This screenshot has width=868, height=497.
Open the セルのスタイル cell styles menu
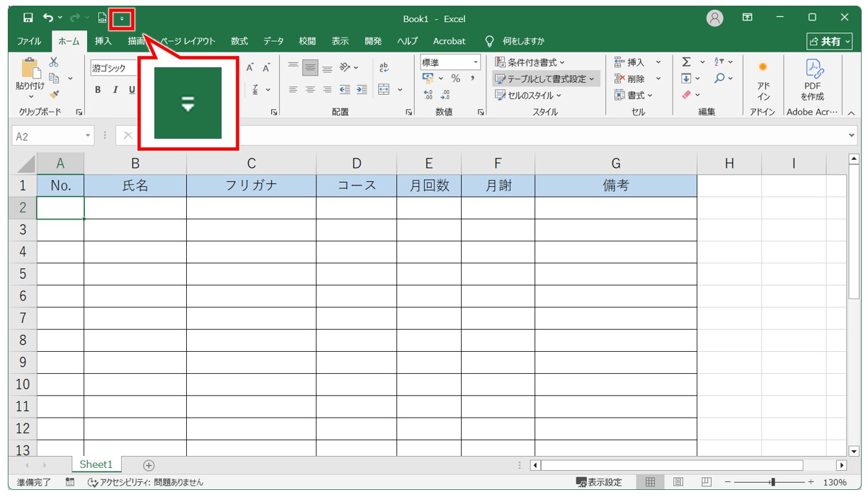click(x=528, y=95)
